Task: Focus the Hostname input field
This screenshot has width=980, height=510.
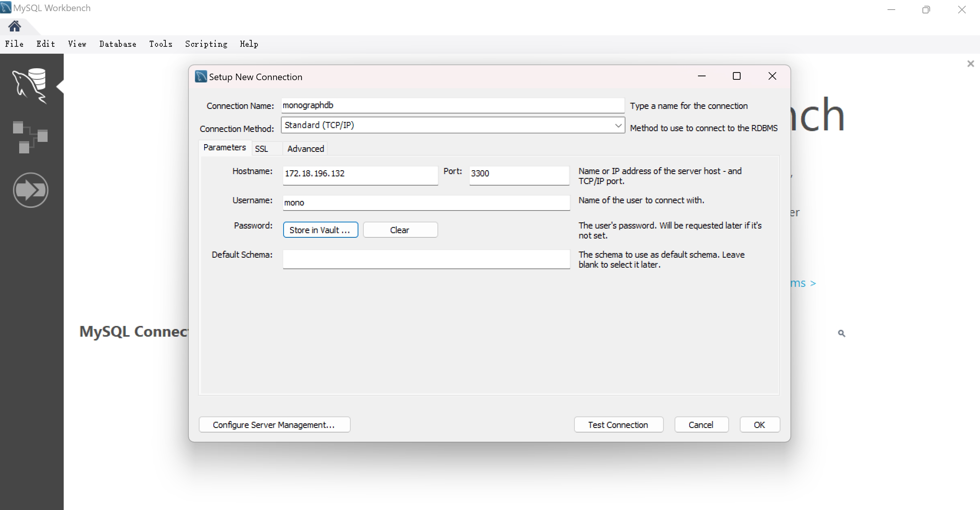Action: coord(360,175)
